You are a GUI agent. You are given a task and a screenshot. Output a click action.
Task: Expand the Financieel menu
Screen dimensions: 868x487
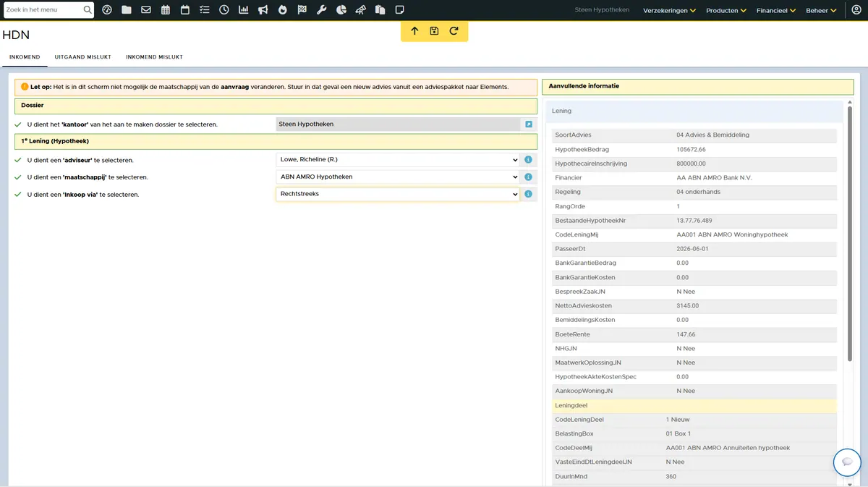[776, 10]
